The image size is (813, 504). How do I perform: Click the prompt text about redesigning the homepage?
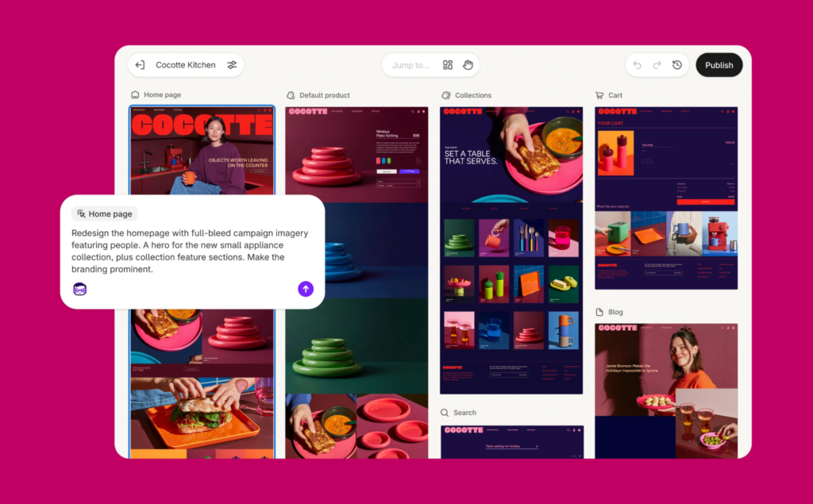click(x=190, y=251)
